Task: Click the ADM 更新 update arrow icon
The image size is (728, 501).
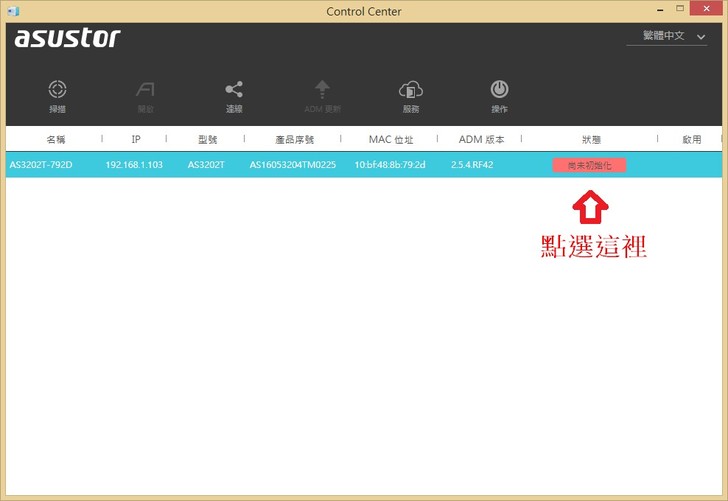Action: [322, 89]
